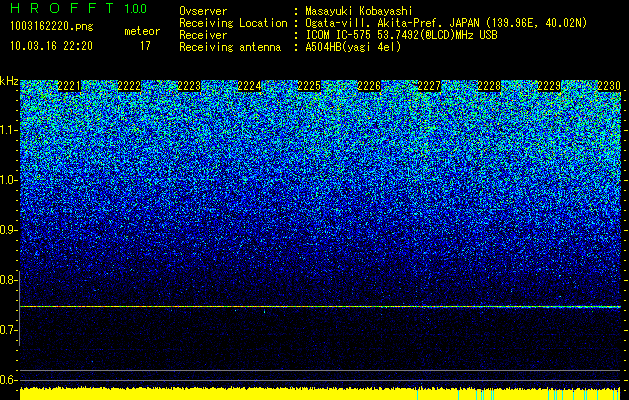
Task: Click the 2223 time marker
Action: click(x=189, y=86)
